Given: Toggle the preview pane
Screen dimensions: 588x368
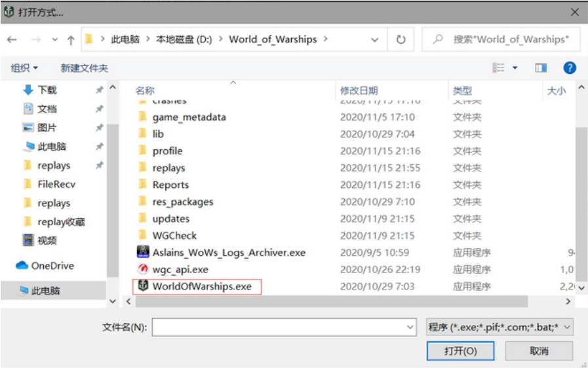Looking at the screenshot, I should coord(540,68).
